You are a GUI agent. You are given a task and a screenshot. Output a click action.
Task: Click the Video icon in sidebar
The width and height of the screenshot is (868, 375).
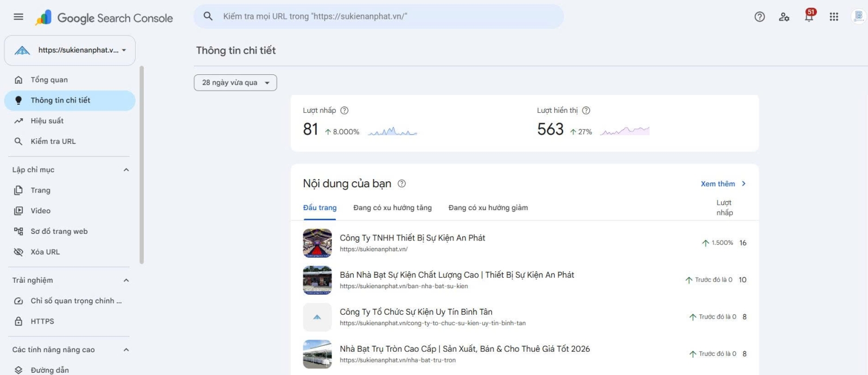coord(18,211)
